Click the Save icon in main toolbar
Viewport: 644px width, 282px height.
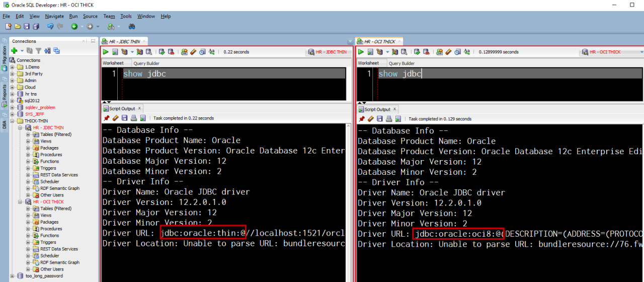pyautogui.click(x=26, y=26)
